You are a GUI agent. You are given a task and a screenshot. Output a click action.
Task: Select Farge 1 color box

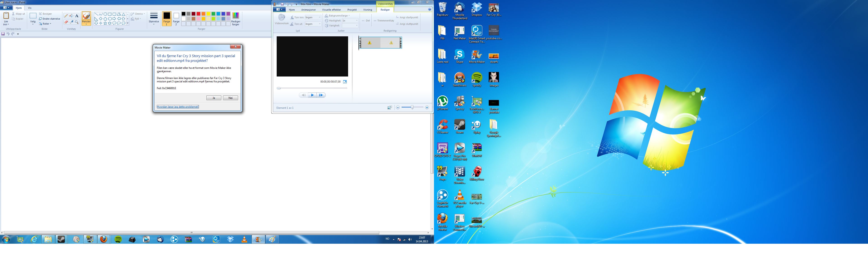tap(166, 19)
